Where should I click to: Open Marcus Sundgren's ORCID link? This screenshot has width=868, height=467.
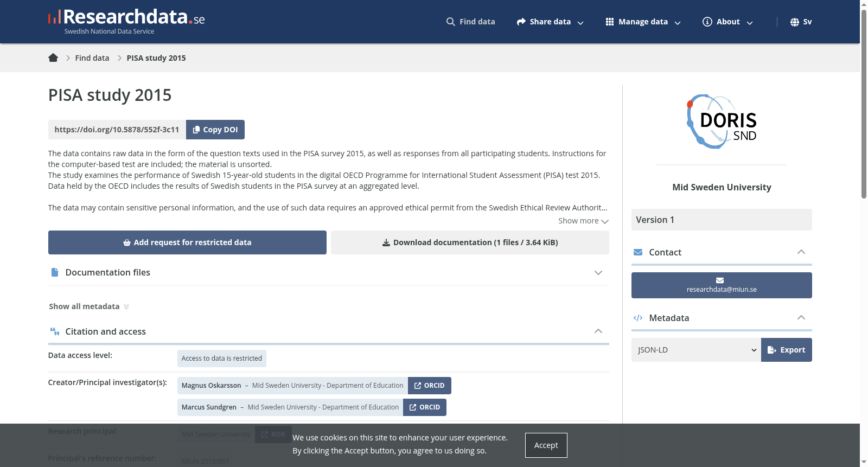[x=425, y=407]
